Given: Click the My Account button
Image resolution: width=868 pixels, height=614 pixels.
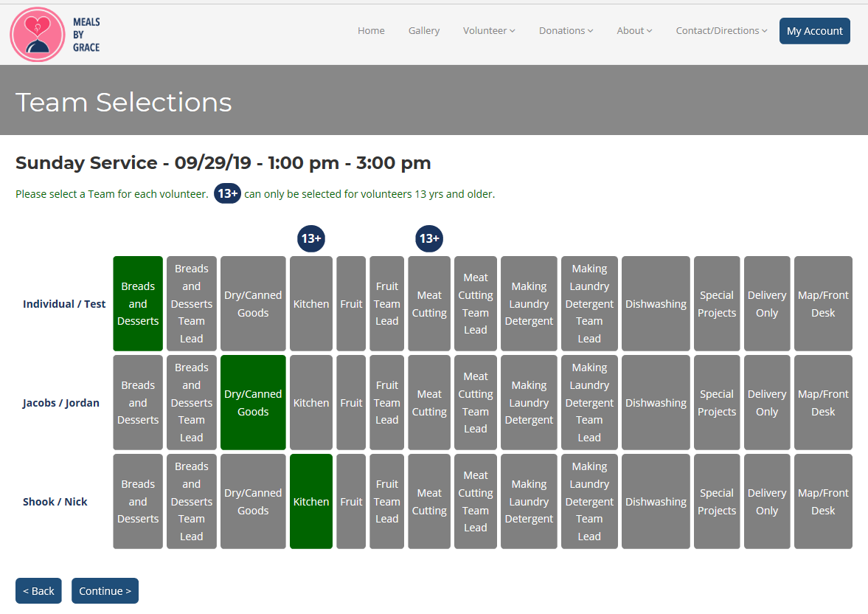Looking at the screenshot, I should (x=814, y=31).
